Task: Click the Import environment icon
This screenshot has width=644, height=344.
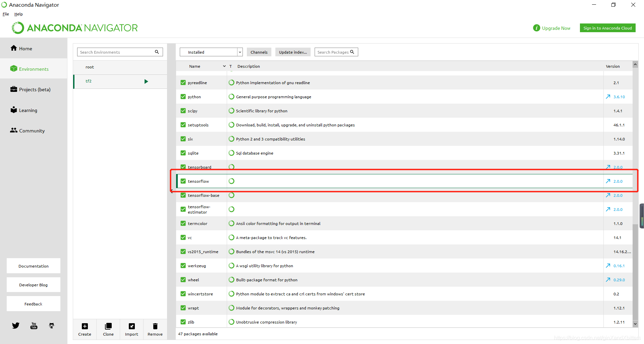Action: [132, 326]
